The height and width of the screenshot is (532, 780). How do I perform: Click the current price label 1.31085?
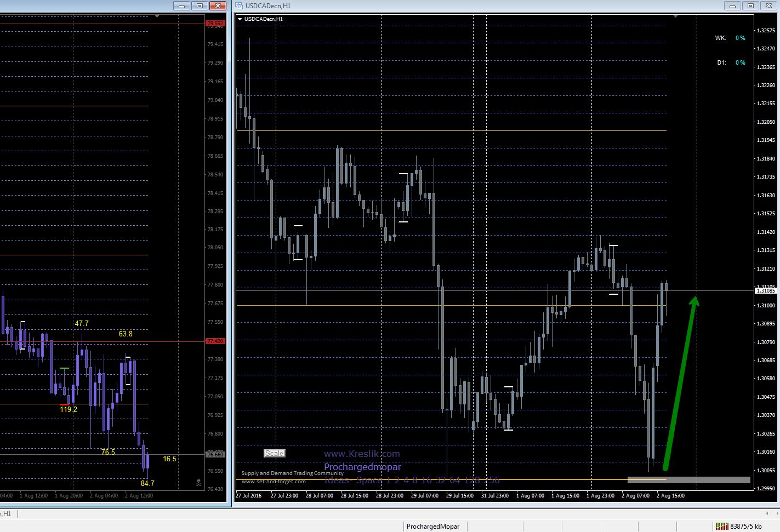click(x=766, y=290)
